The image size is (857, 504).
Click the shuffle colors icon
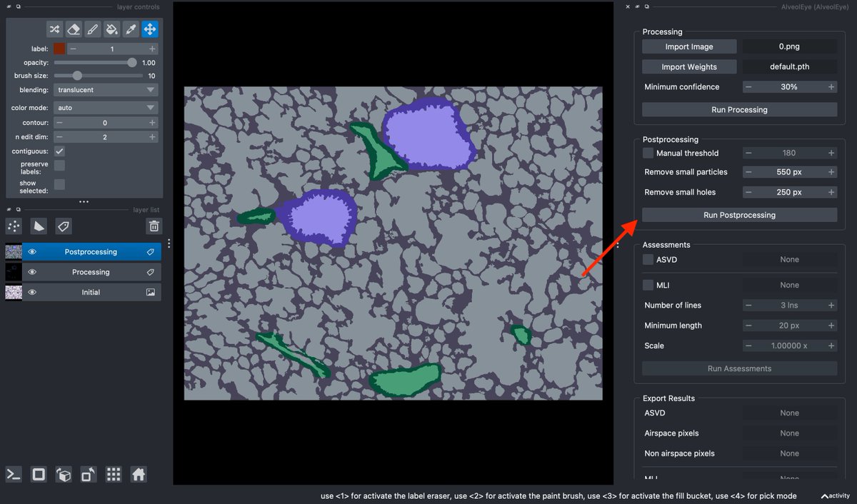pyautogui.click(x=55, y=29)
